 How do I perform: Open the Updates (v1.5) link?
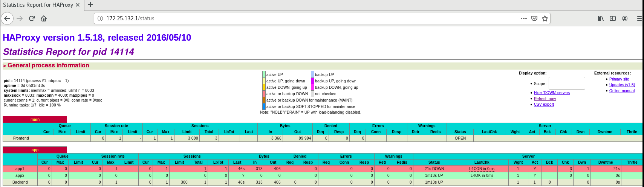click(x=622, y=85)
